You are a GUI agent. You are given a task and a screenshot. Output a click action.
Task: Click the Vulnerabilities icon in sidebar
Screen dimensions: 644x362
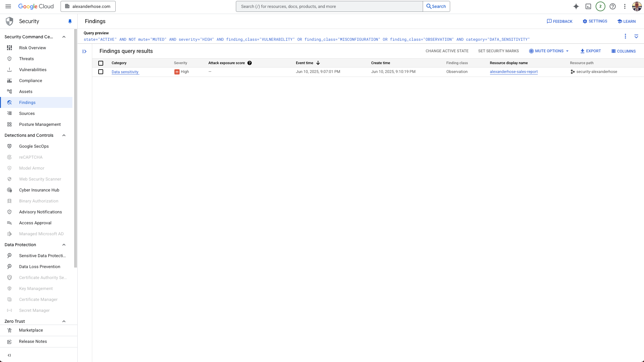pyautogui.click(x=9, y=70)
